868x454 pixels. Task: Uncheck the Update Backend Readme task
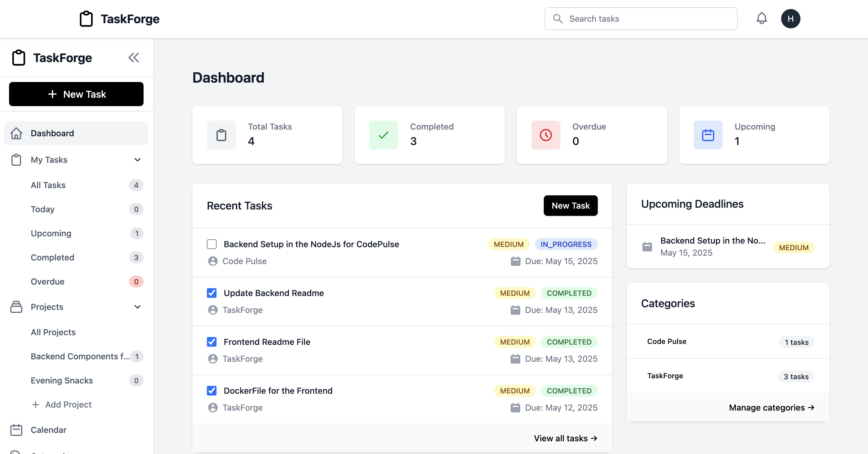point(212,293)
